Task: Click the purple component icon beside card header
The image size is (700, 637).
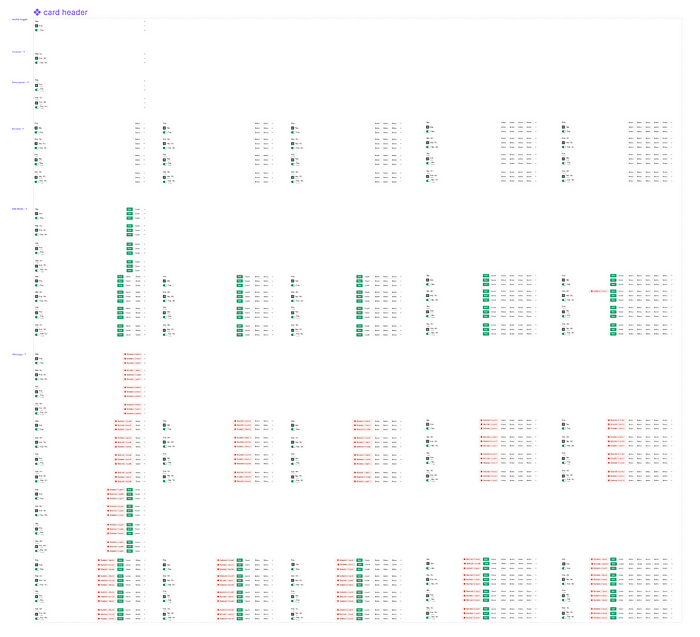Action: (x=38, y=12)
